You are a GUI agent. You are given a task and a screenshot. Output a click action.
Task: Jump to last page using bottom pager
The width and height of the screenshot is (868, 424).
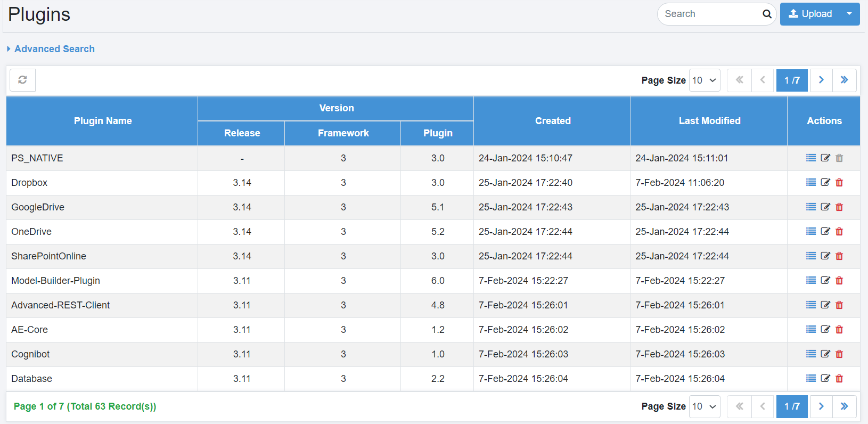click(845, 406)
